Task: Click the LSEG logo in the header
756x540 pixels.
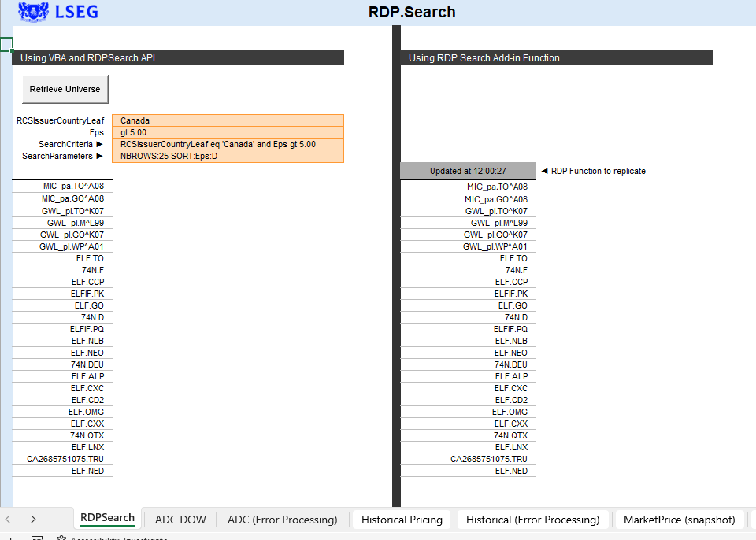Action: click(x=57, y=12)
